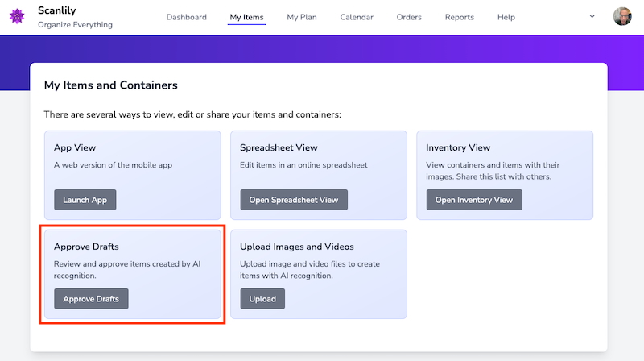Expand the account dropdown chevron
Screen dimensions: 644x361
click(592, 16)
